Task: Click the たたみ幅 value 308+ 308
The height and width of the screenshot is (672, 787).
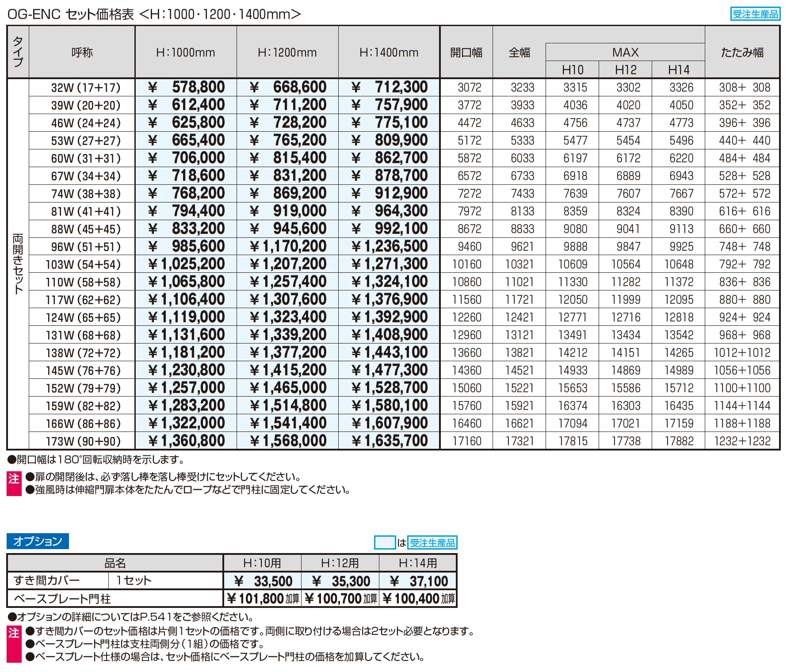Action: [745, 88]
